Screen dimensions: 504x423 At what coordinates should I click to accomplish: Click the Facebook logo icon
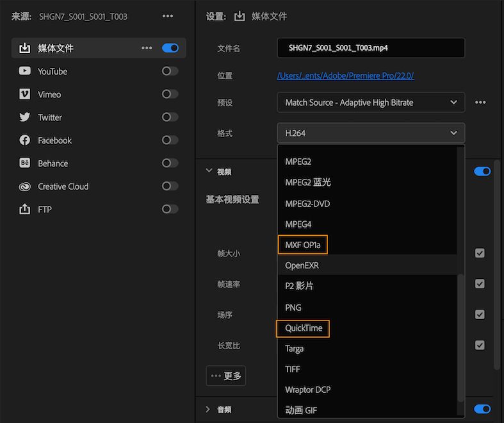click(x=25, y=140)
